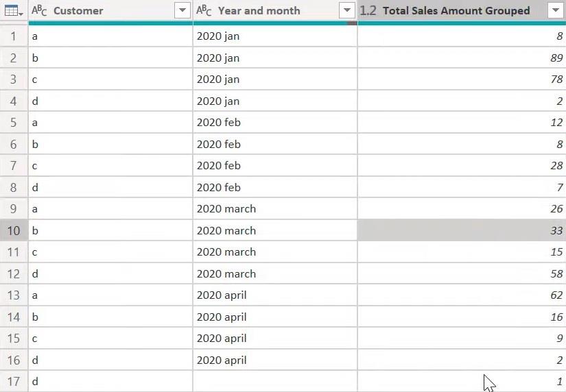Image resolution: width=566 pixels, height=392 pixels.
Task: Click '2020 jan' cell in row 3
Action: 275,79
